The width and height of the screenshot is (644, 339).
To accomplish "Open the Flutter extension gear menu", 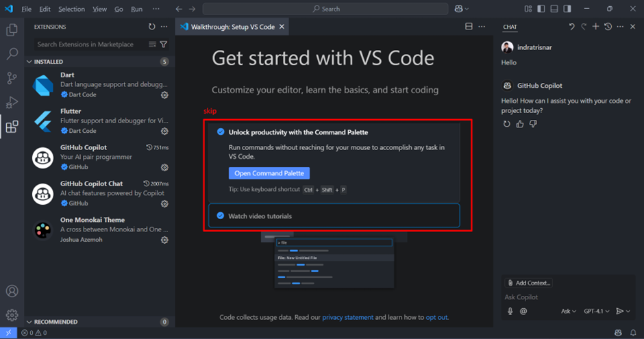I will [x=164, y=131].
